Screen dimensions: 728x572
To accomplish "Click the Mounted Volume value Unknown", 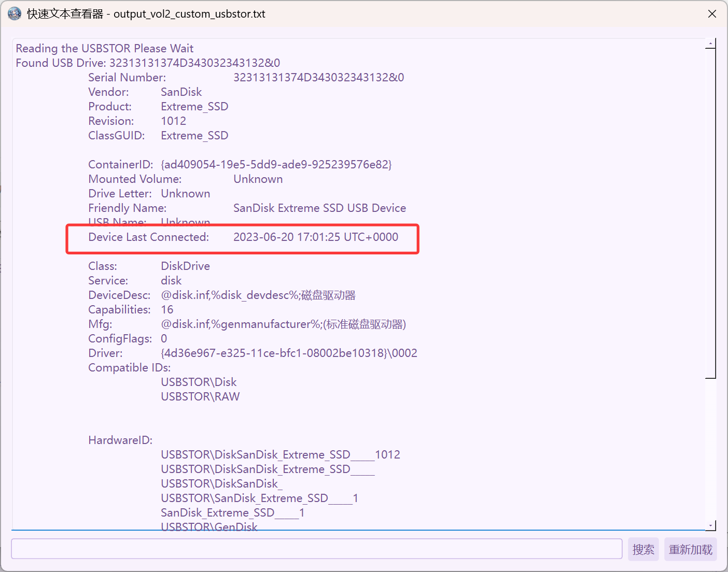I will point(258,179).
